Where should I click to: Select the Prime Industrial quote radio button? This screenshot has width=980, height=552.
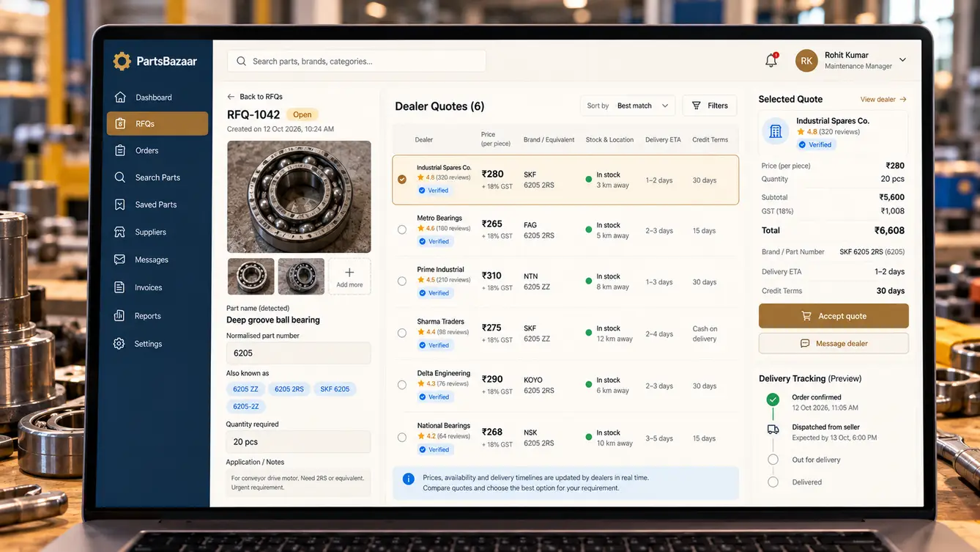pyautogui.click(x=402, y=281)
